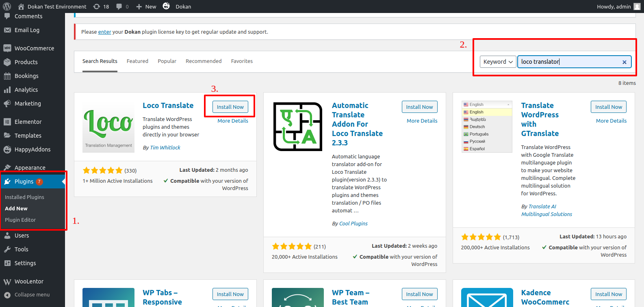Click the Tools wrench icon
The image size is (644, 307).
coord(7,249)
